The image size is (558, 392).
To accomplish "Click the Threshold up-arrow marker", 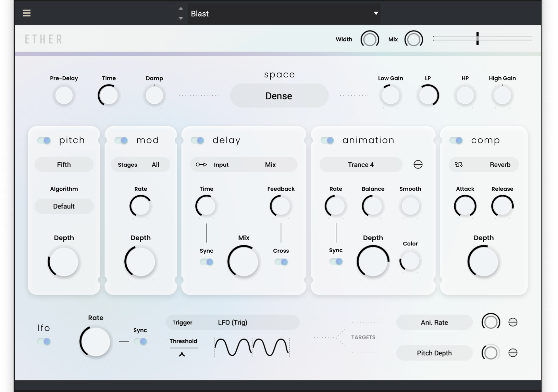I will tap(182, 354).
